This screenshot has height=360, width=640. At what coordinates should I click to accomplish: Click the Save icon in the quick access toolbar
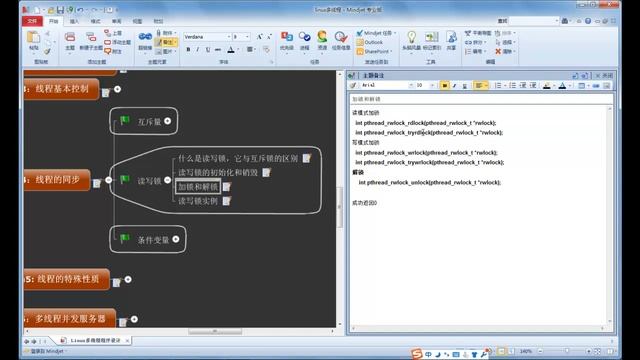click(x=60, y=10)
